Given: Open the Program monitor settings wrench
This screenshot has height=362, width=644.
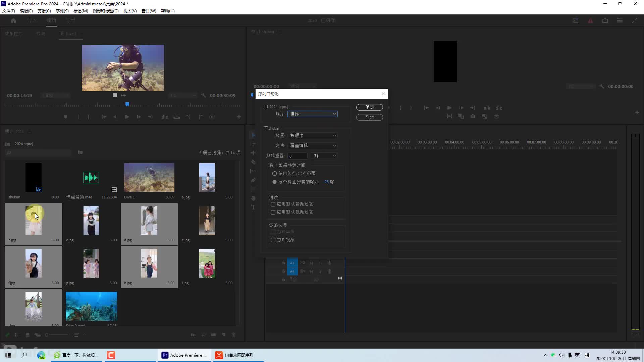Looking at the screenshot, I should pyautogui.click(x=602, y=86).
